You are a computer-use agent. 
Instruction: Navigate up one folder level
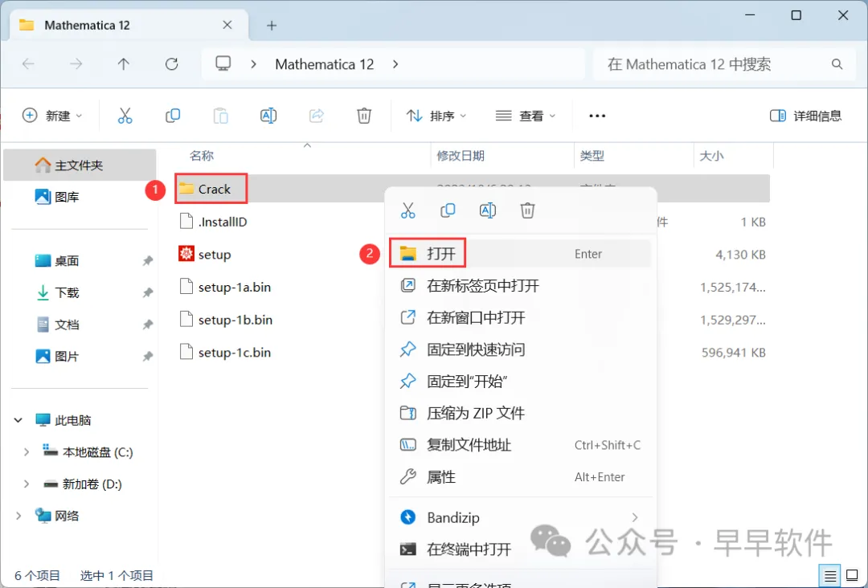[124, 64]
